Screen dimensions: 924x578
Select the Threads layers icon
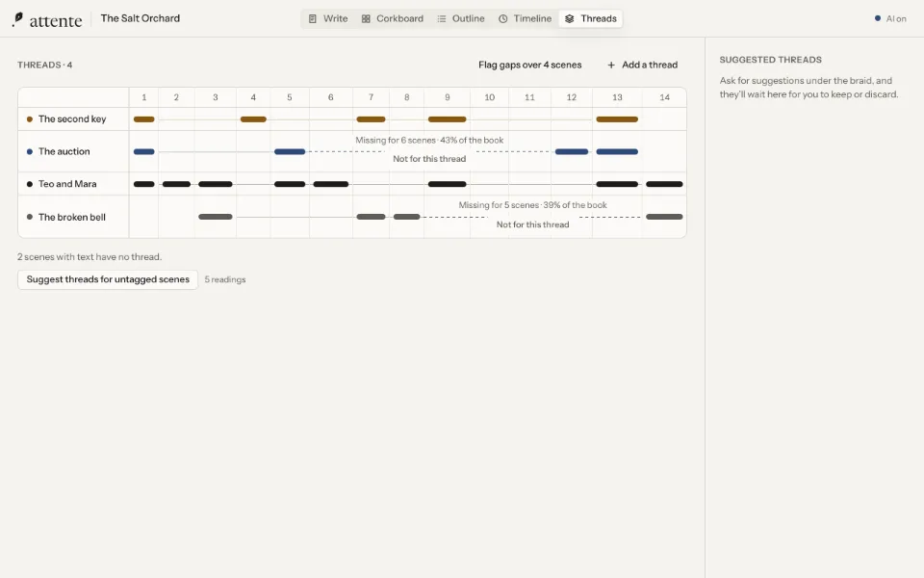coord(569,19)
